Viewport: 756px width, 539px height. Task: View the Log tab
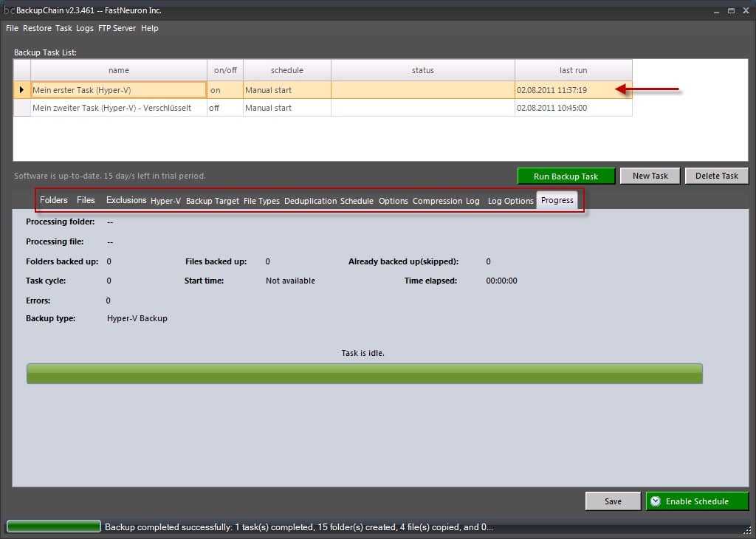coord(472,201)
